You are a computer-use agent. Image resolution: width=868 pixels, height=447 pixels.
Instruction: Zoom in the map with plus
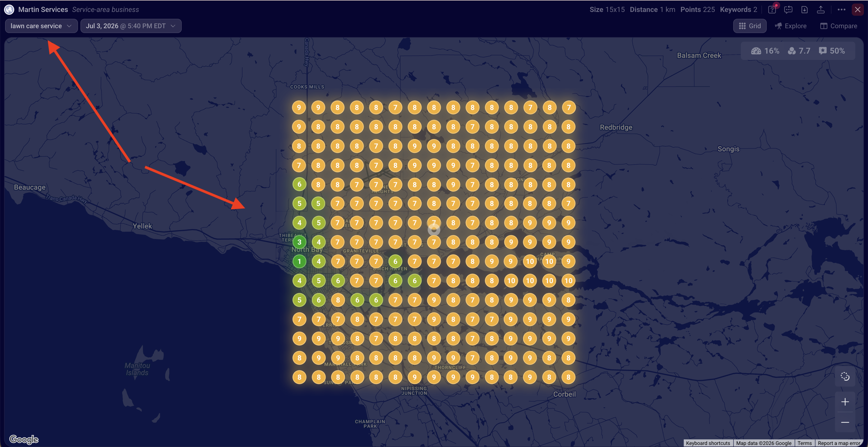[845, 402]
